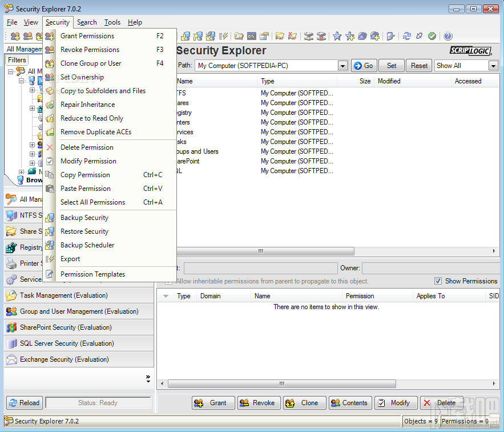Screen dimensions: 504x432
Task: Choose Grant Permissions from Security menu
Action: coord(110,36)
